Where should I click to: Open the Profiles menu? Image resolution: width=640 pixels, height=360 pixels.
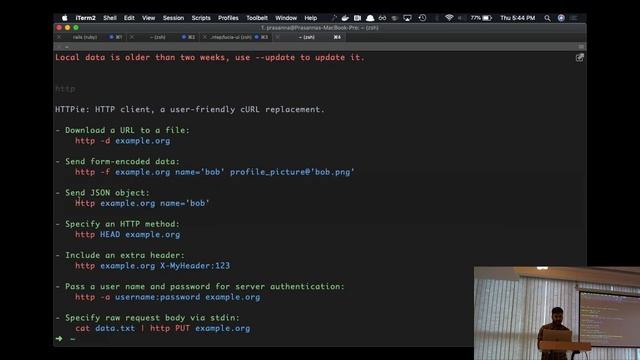pos(228,18)
